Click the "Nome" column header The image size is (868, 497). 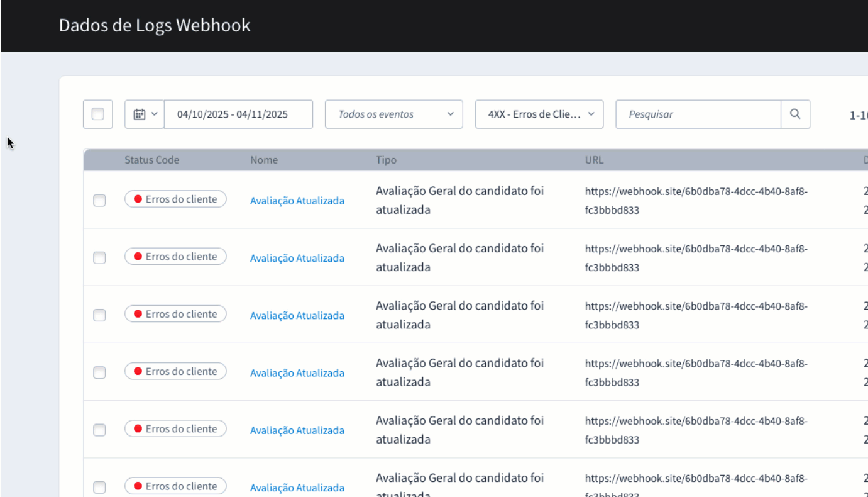[x=263, y=160]
